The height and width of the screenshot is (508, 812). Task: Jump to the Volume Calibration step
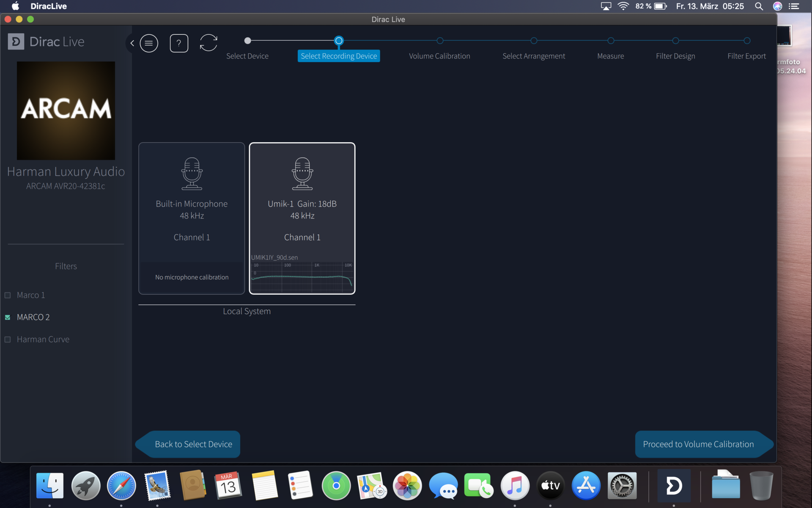click(x=439, y=56)
